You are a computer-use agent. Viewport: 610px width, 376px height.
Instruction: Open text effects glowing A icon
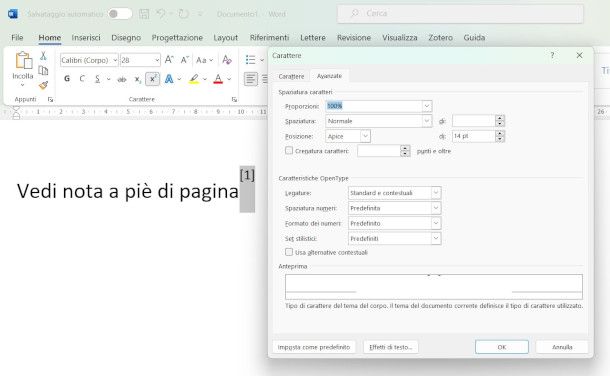(x=169, y=79)
